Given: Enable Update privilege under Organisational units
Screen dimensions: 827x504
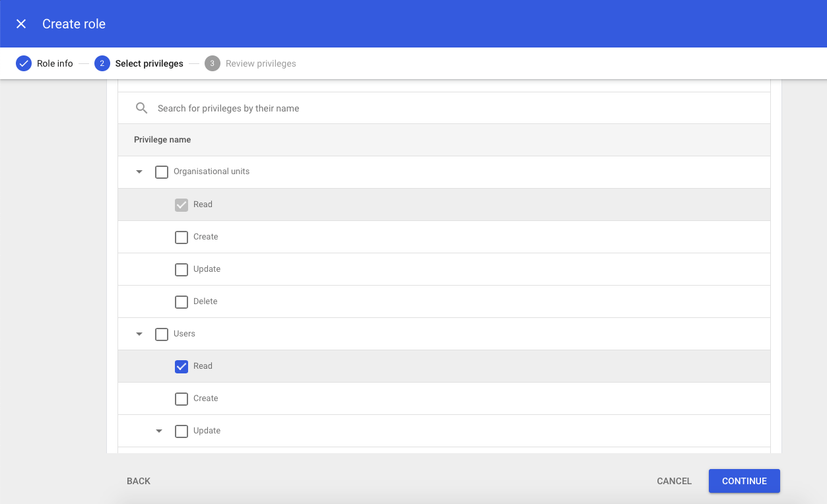Looking at the screenshot, I should [182, 269].
